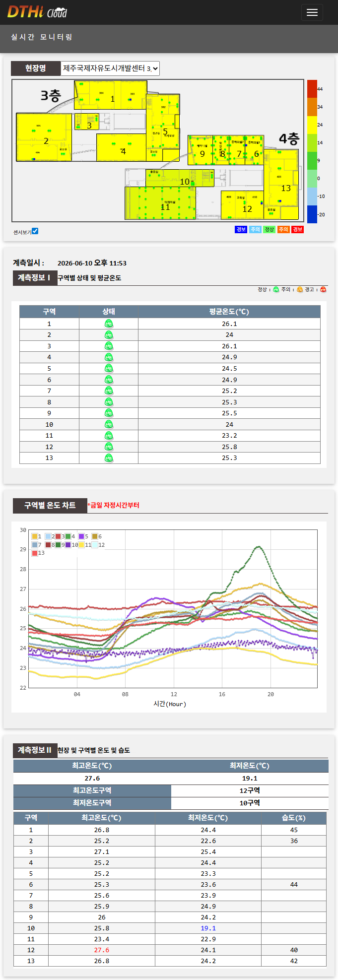Select zone 12 on the floor plan
The height and width of the screenshot is (980, 338).
(242, 204)
